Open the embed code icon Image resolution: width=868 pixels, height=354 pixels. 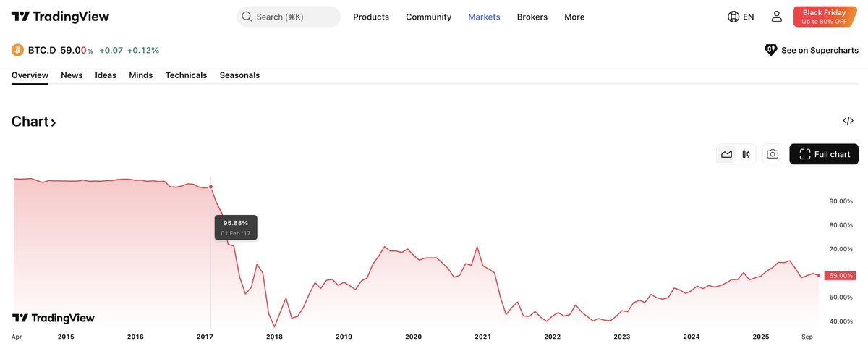(848, 121)
